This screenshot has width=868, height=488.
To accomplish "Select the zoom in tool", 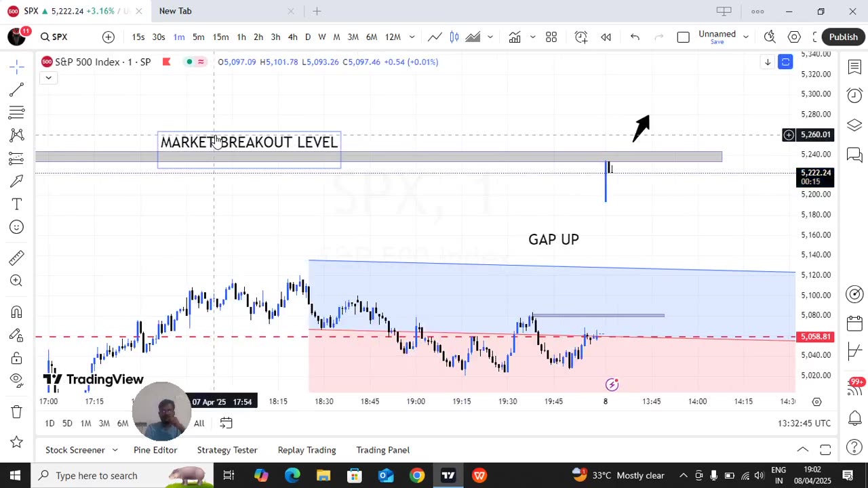I will coord(17,281).
